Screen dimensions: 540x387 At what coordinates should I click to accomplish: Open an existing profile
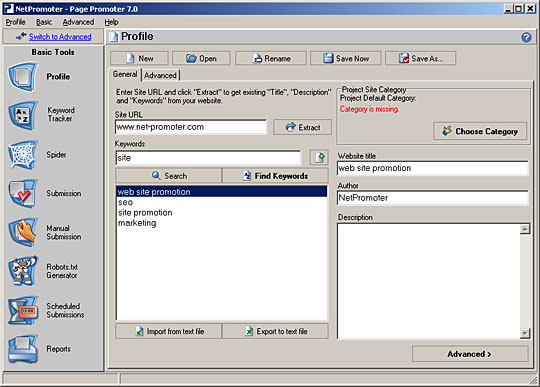(x=201, y=58)
